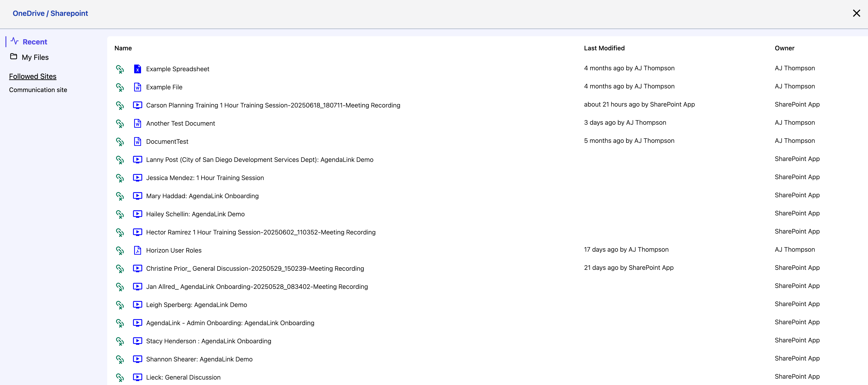Switch to the Recent section
Image resolution: width=868 pixels, height=385 pixels.
[35, 42]
